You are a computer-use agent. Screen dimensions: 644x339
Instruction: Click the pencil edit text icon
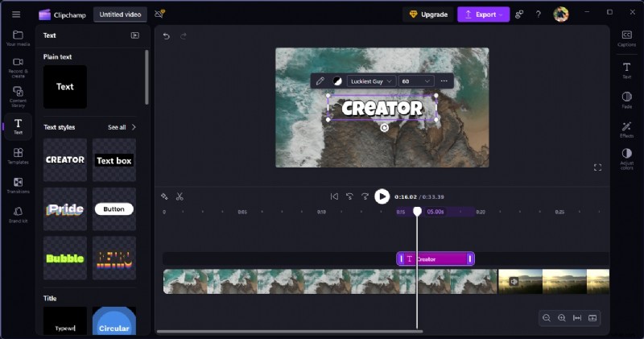click(x=320, y=81)
